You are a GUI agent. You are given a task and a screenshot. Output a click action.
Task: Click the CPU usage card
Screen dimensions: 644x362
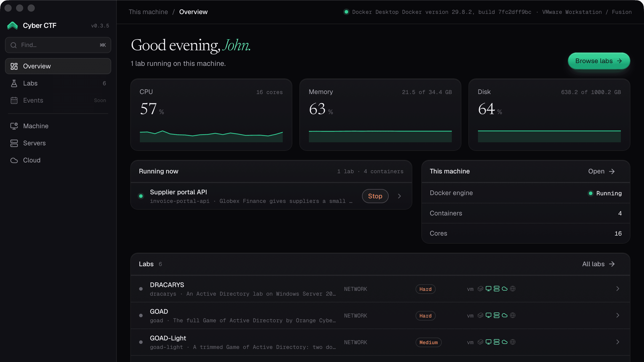pos(211,115)
